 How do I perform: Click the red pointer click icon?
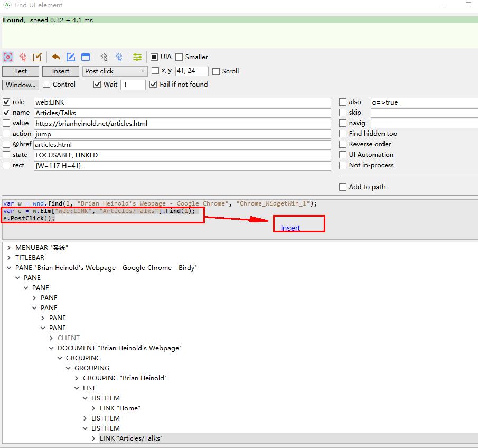click(x=23, y=57)
